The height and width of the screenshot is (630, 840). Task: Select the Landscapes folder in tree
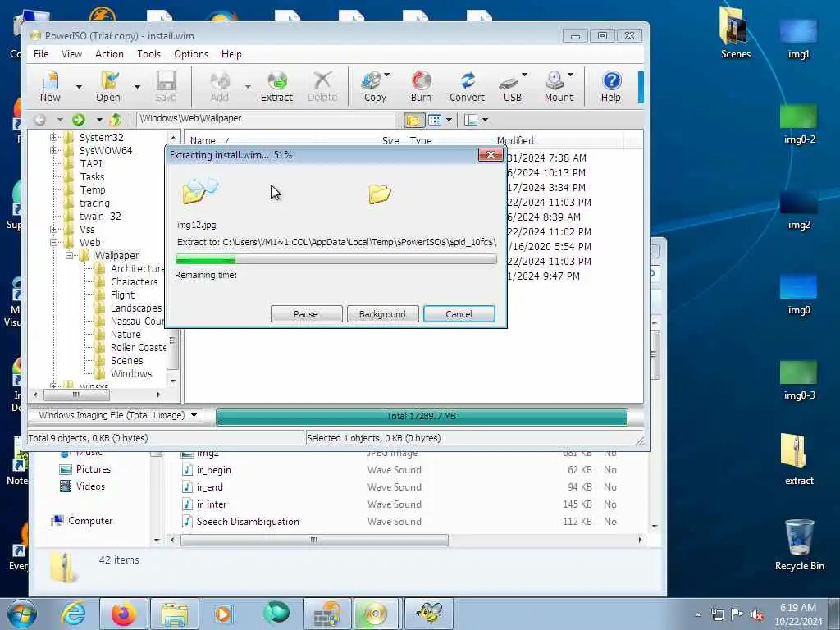click(135, 308)
